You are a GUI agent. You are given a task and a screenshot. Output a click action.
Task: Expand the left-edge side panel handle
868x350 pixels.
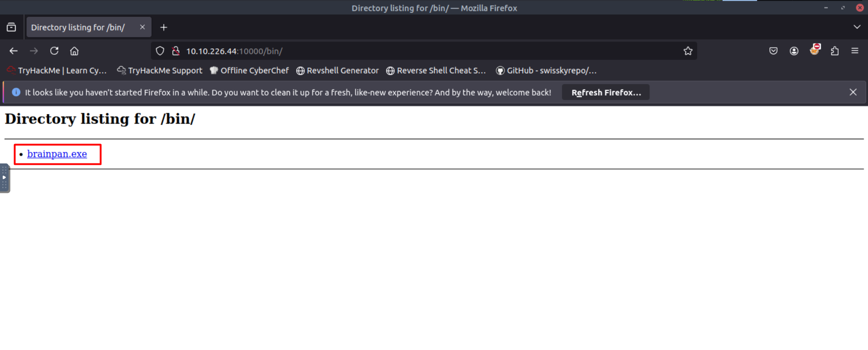5,177
